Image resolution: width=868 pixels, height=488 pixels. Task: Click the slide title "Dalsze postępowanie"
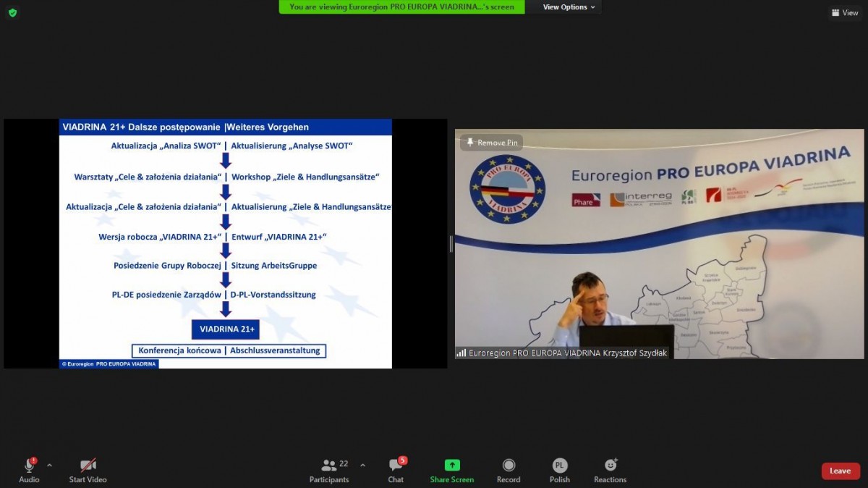(x=175, y=127)
